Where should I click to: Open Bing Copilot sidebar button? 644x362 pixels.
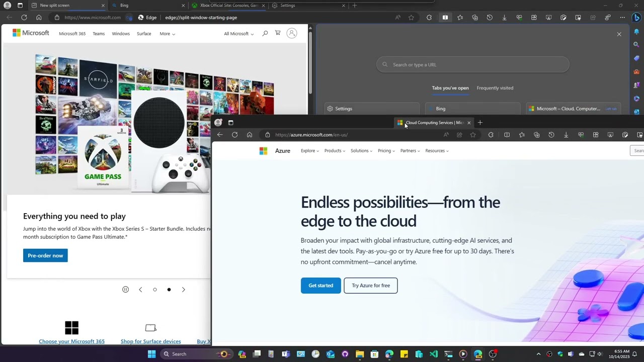[x=636, y=18]
